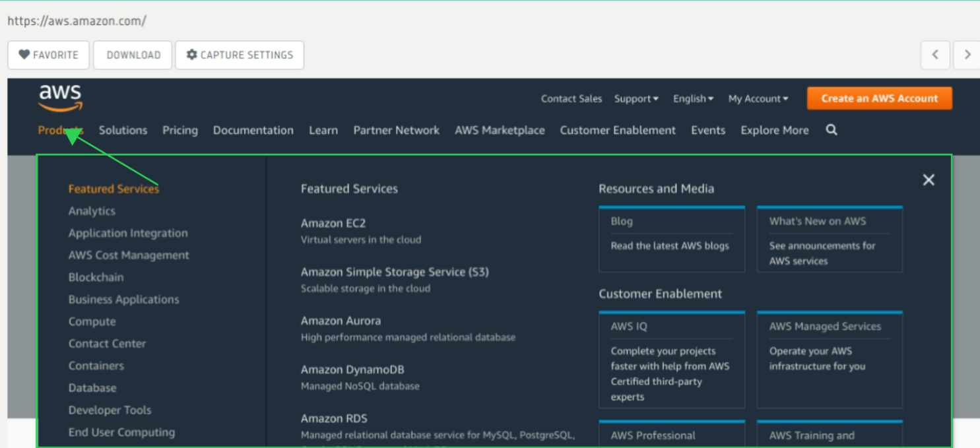Click the 'Managed NoSQL database' text
980x448 pixels.
tap(360, 386)
